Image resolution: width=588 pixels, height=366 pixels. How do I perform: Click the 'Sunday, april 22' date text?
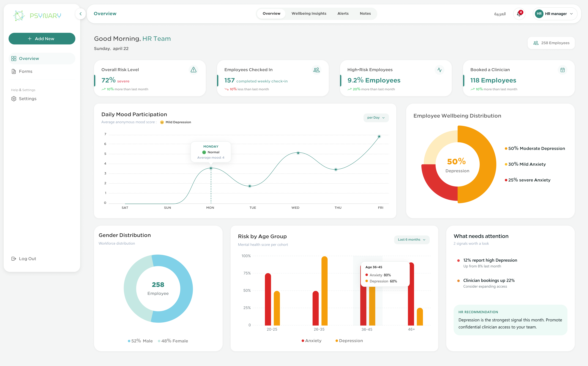coord(111,49)
